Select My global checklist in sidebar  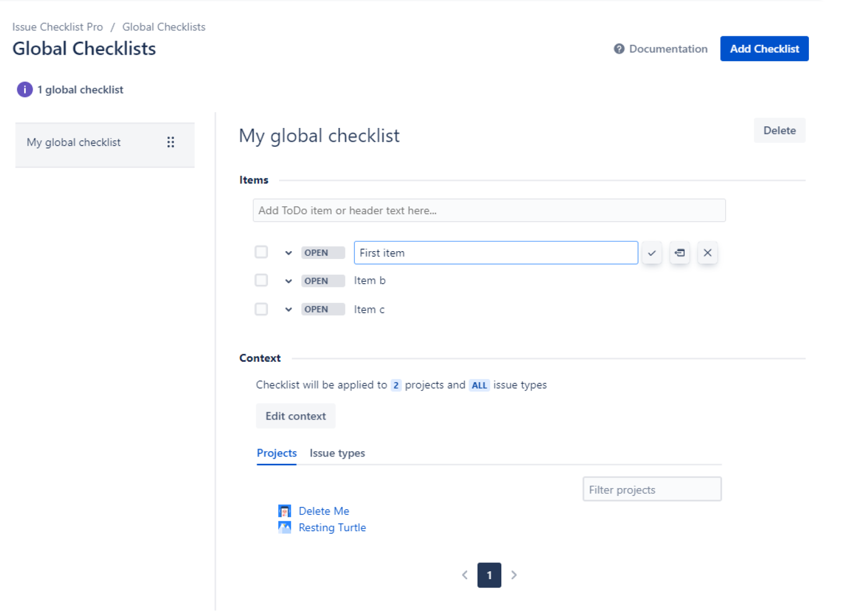[x=105, y=144]
